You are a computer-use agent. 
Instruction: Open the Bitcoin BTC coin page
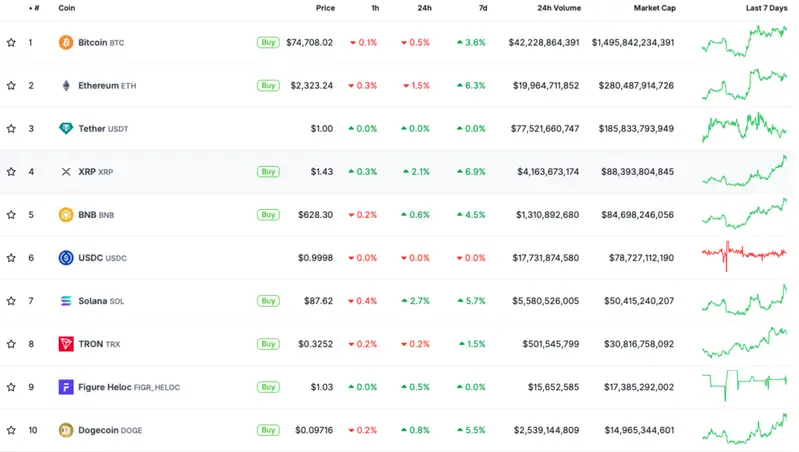click(101, 42)
